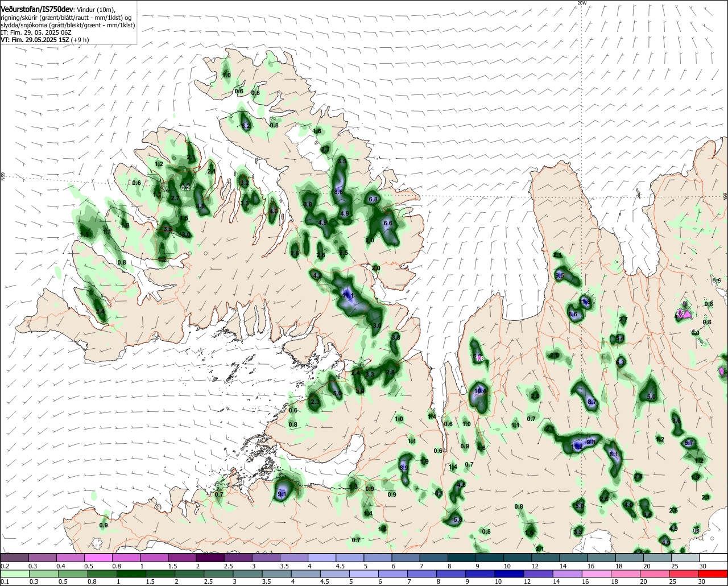Click the 9.8 precipitation value
728x586 pixels.
[591, 442]
